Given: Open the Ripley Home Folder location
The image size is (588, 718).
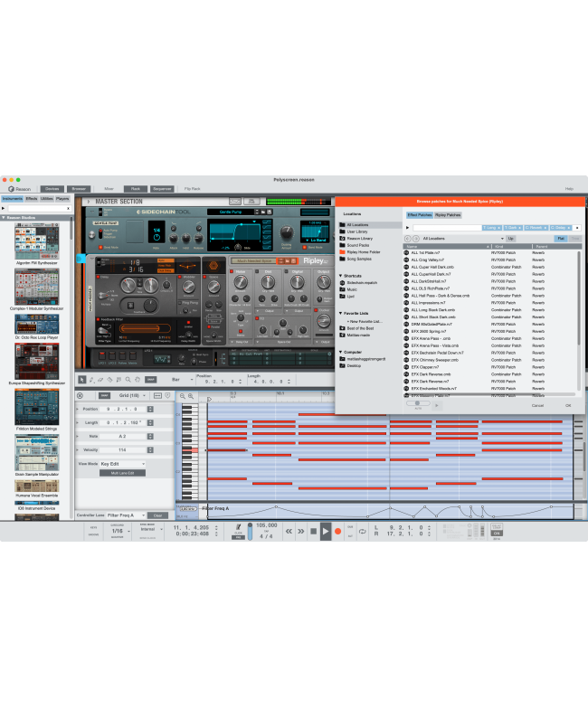Looking at the screenshot, I should 363,252.
